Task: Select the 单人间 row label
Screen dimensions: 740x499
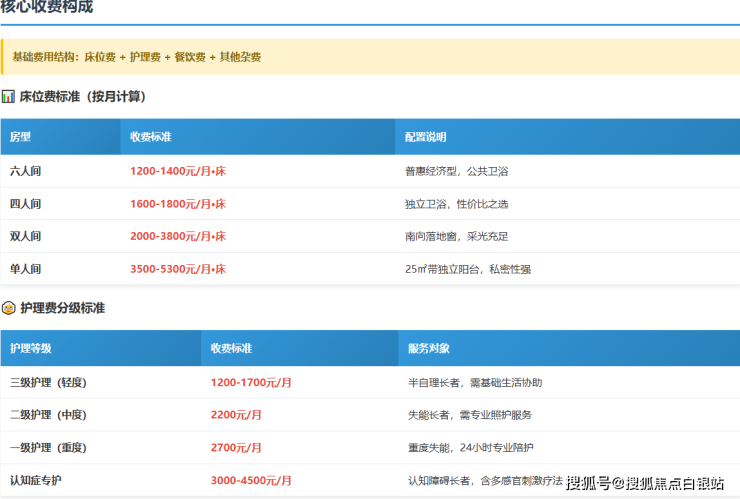Action: coord(25,269)
